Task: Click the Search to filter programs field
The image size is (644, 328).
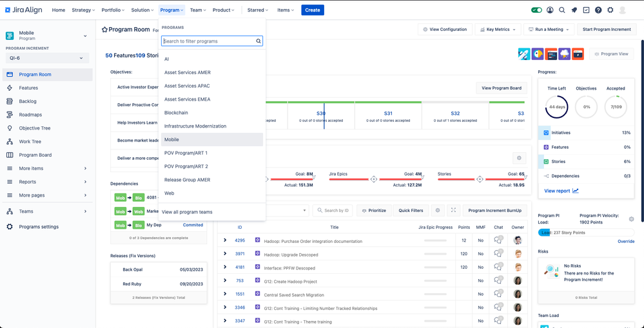Action: 212,41
